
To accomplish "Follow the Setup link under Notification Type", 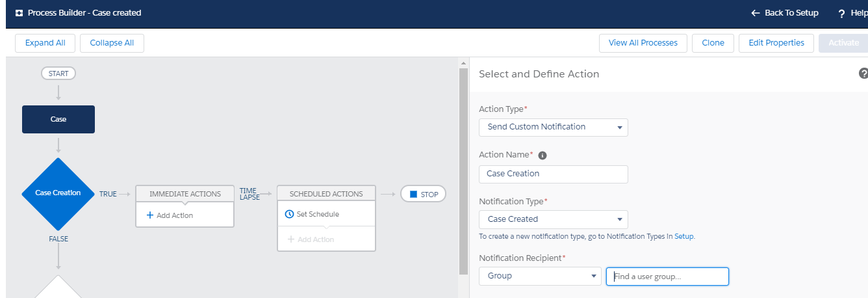I will tap(683, 237).
